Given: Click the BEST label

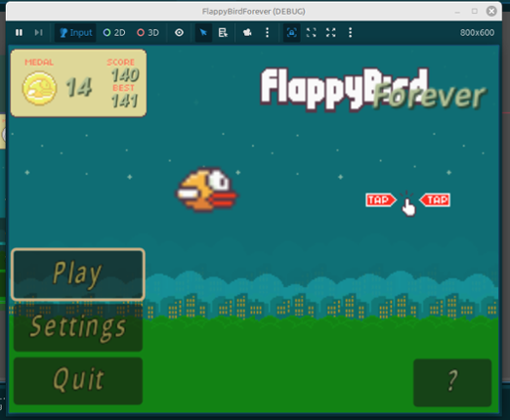Looking at the screenshot, I should [x=123, y=88].
